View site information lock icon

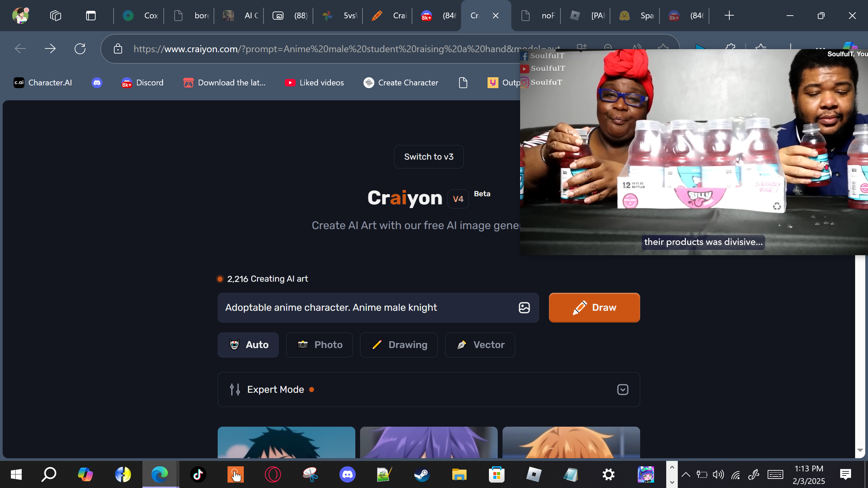click(x=118, y=49)
